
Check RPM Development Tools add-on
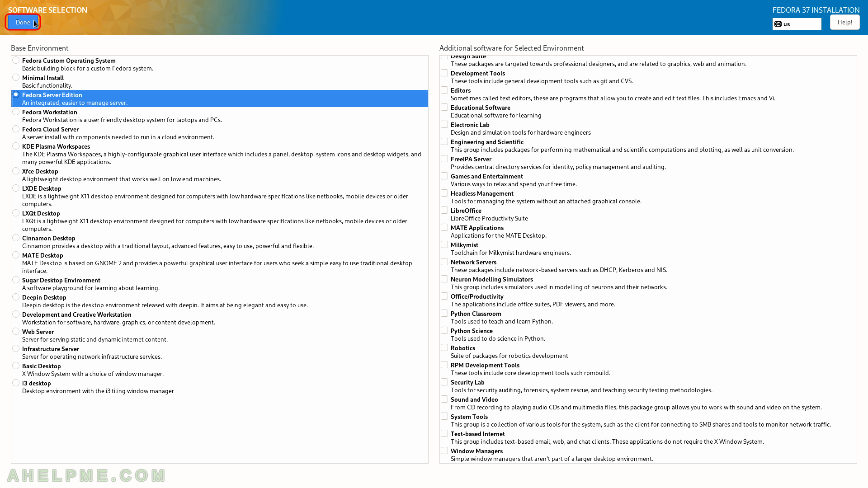tap(444, 365)
